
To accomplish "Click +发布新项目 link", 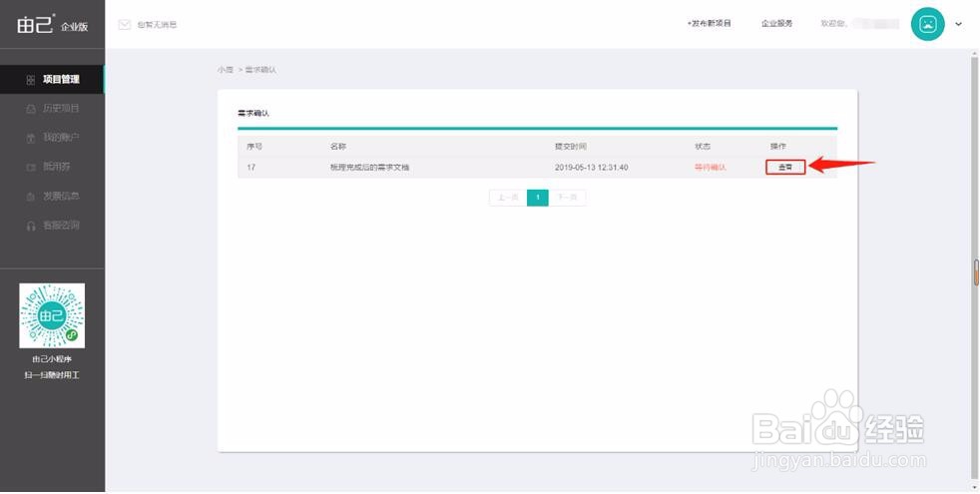I will click(x=709, y=24).
